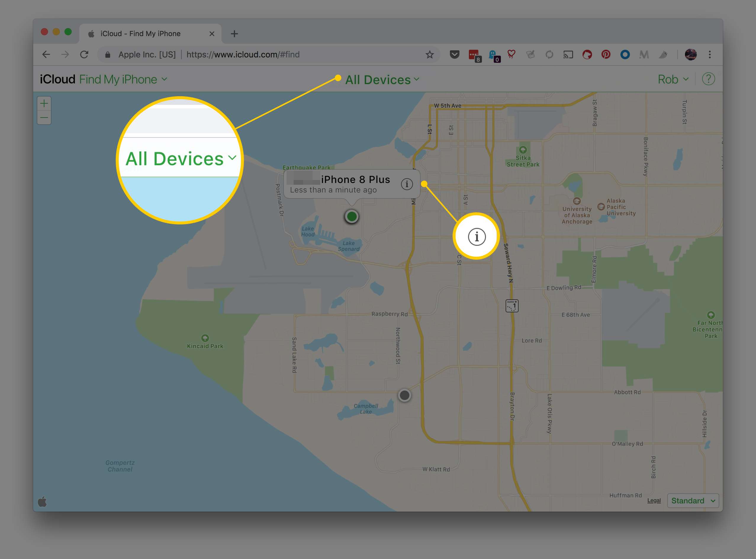This screenshot has height=559, width=756.
Task: Open the iCloud help question mark
Action: (x=708, y=79)
